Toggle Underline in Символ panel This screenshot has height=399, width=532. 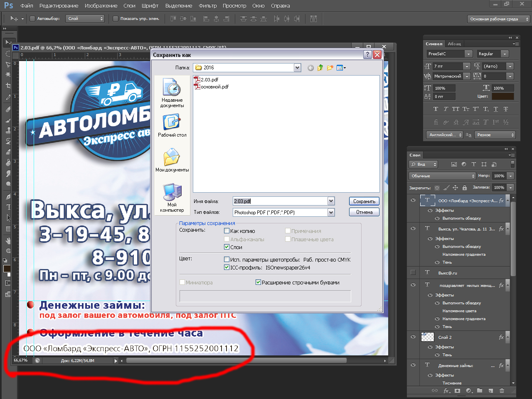tap(496, 109)
